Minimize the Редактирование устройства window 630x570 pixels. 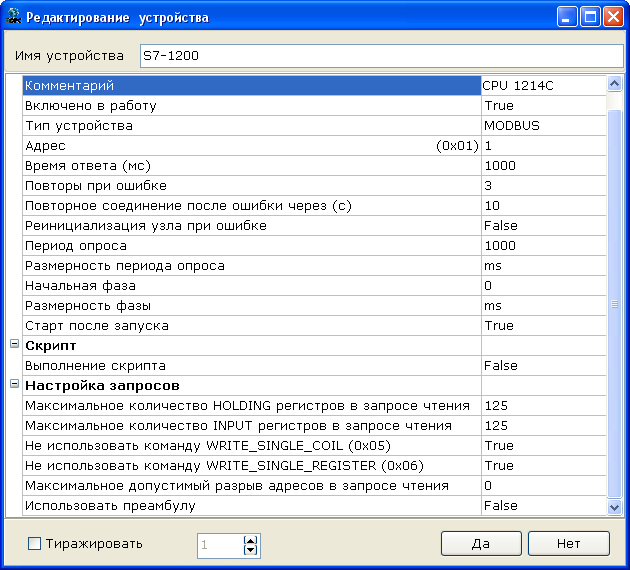(x=567, y=17)
